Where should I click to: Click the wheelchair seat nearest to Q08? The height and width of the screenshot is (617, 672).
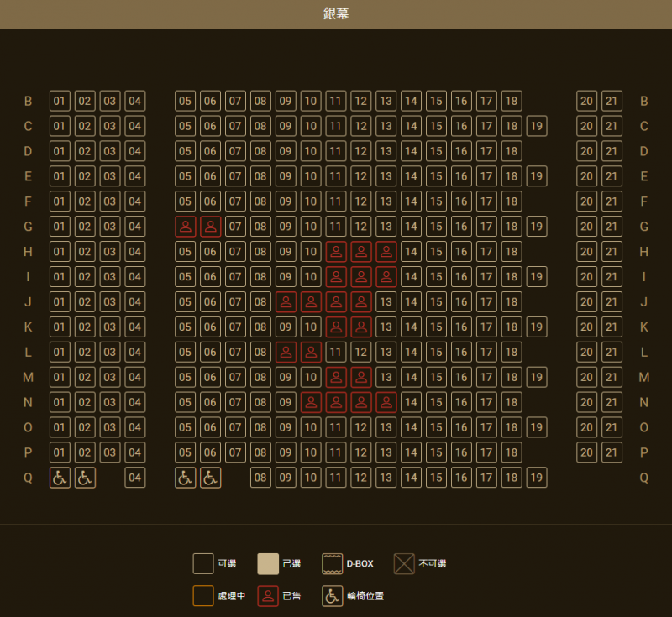(210, 478)
